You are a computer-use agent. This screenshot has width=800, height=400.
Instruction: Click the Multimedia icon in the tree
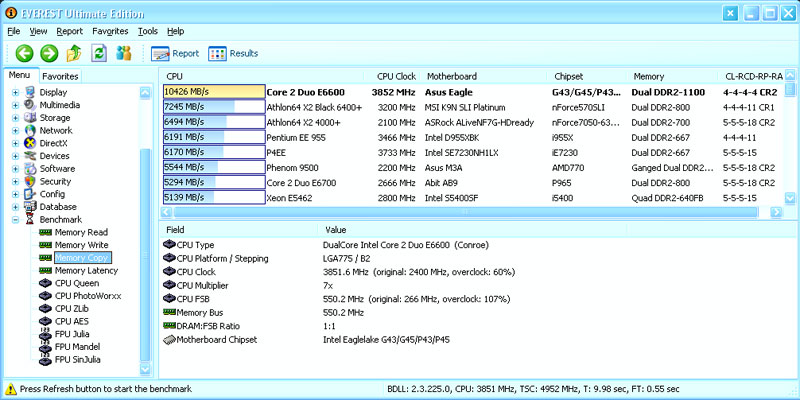pyautogui.click(x=31, y=105)
